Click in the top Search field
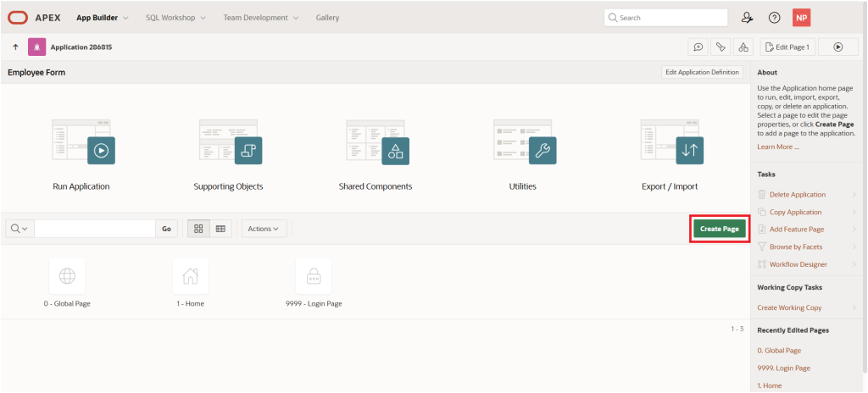The height and width of the screenshot is (393, 868). click(x=666, y=18)
